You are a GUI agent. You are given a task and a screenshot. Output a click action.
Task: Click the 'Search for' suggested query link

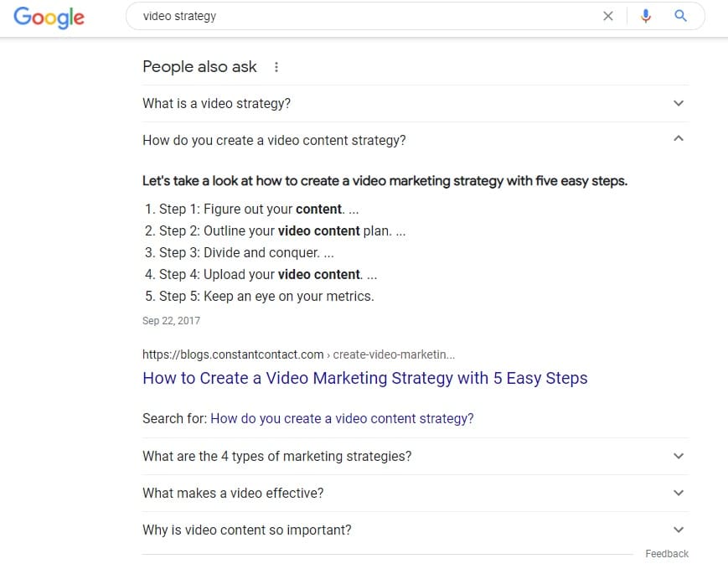tap(342, 418)
